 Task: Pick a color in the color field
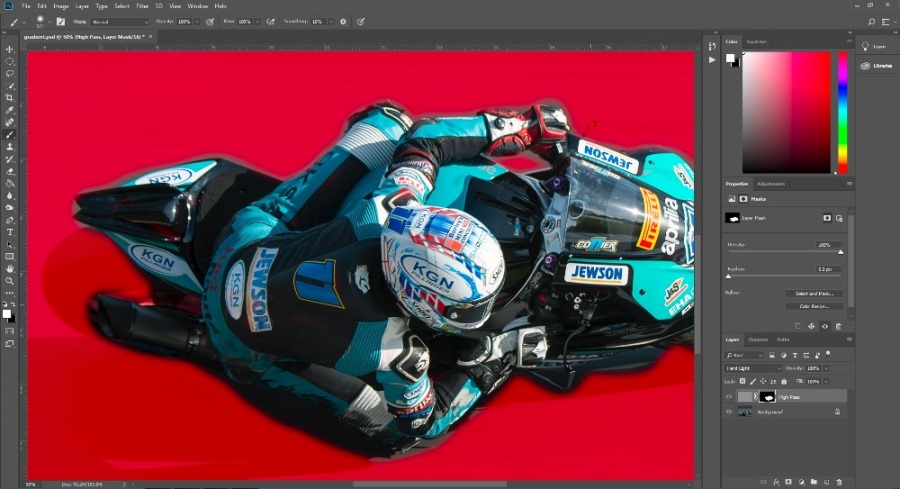pos(786,112)
